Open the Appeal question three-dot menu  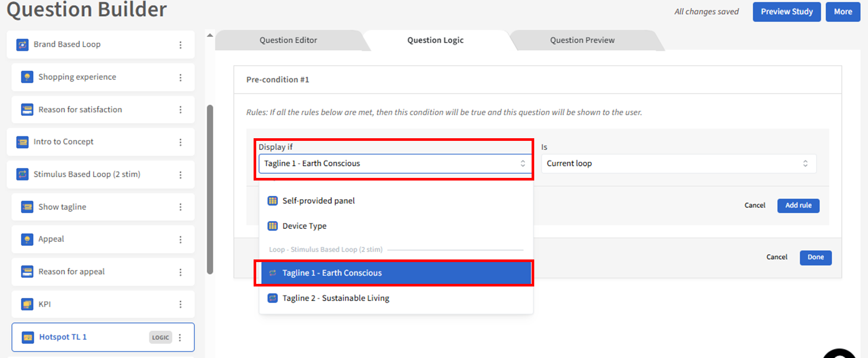pos(180,239)
